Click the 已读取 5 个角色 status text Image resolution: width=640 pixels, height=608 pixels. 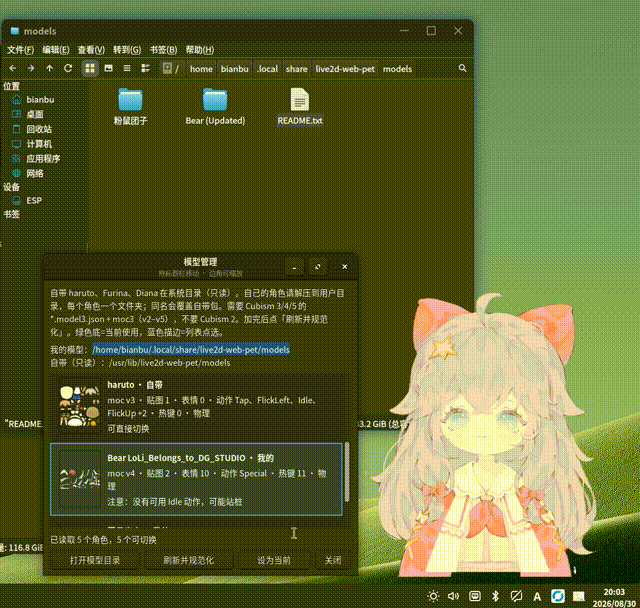(x=103, y=539)
